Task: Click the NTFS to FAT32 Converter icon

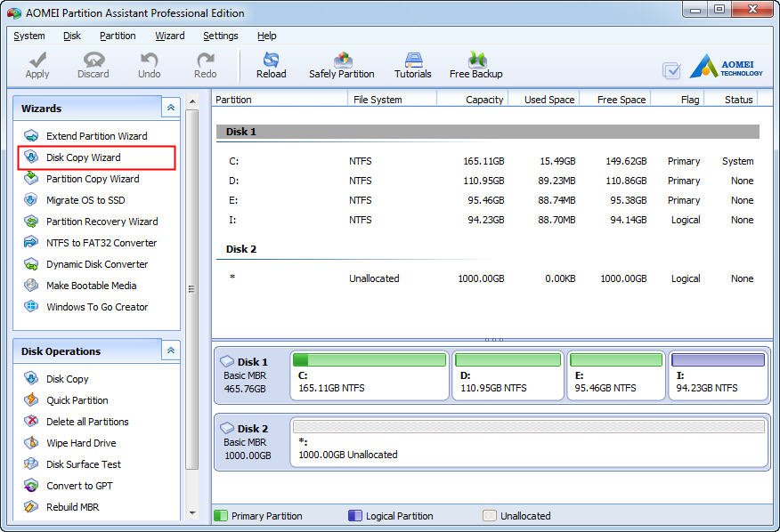Action: 31,243
